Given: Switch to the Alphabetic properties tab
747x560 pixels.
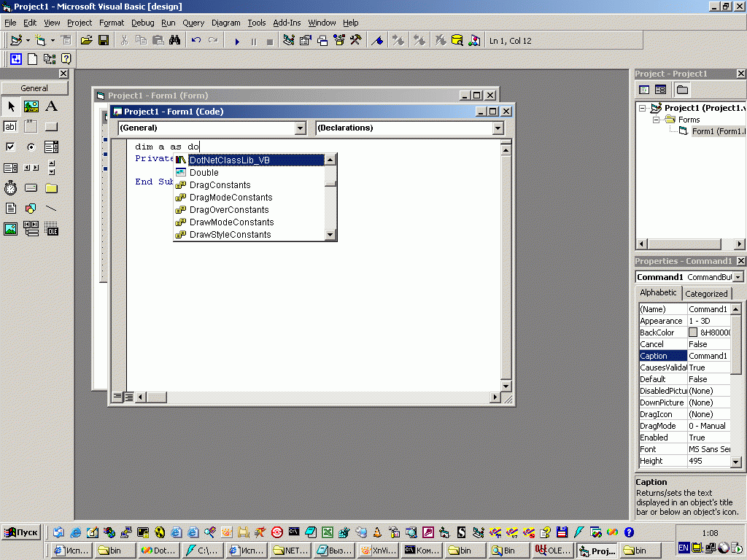Looking at the screenshot, I should tap(658, 292).
